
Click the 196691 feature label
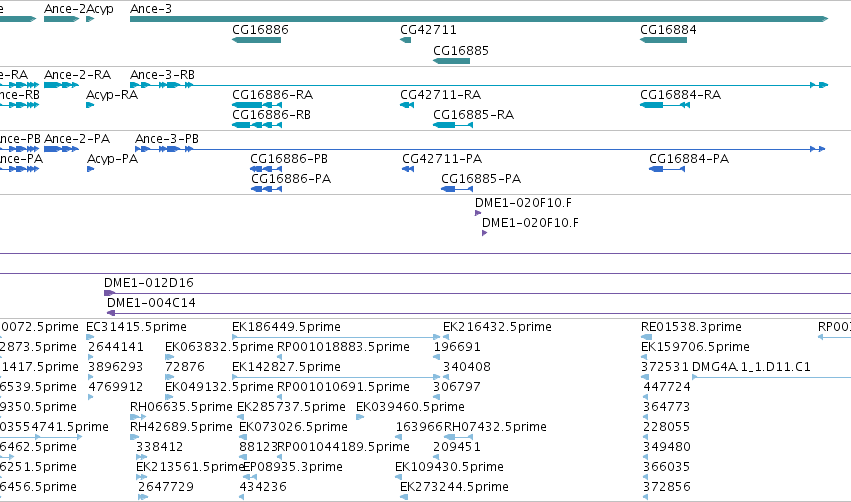click(456, 347)
